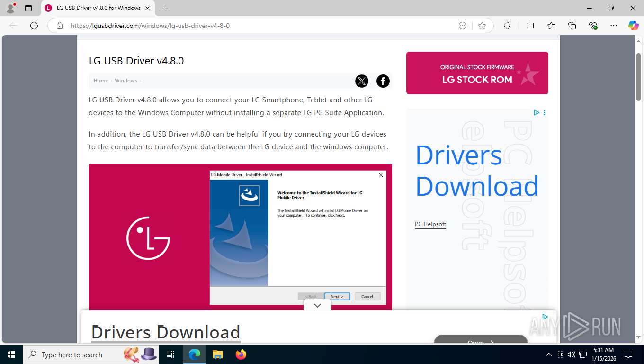This screenshot has width=644, height=364.
Task: Click the taskbar search box
Action: [91, 355]
